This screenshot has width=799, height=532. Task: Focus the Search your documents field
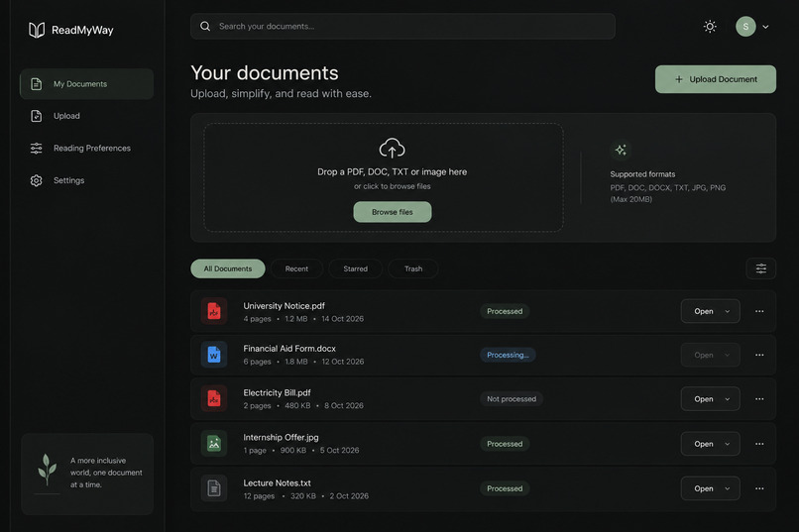pos(402,26)
